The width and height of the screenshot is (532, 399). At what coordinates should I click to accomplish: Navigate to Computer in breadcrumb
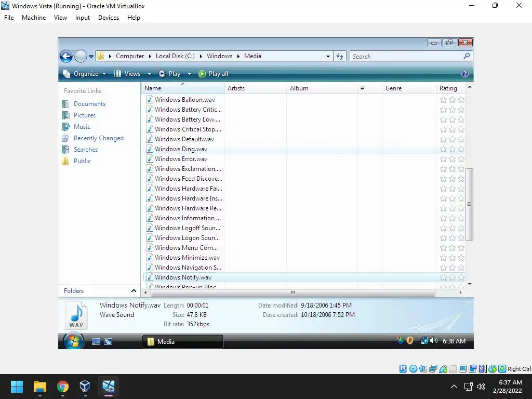[x=130, y=56]
